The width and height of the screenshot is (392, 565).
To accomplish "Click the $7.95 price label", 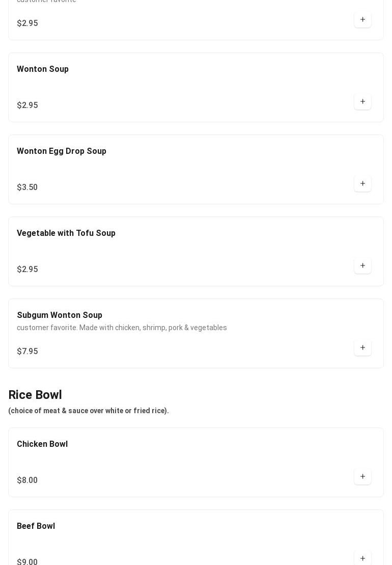I will point(27,352).
